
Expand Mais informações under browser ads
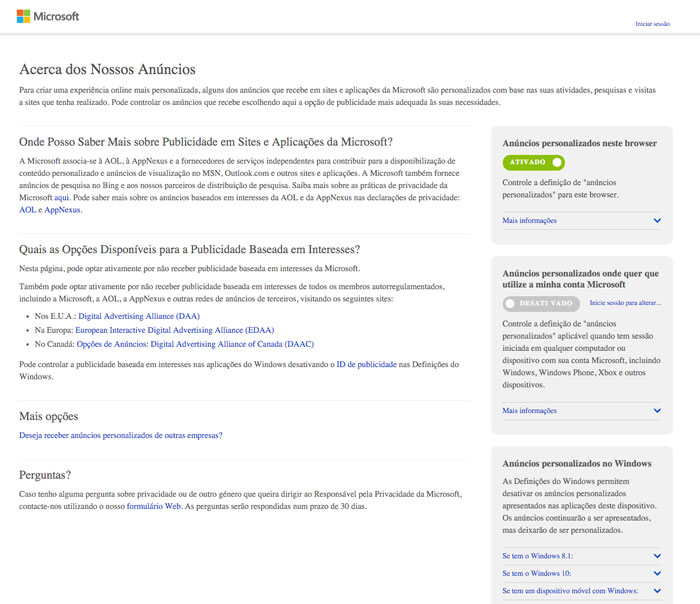click(x=582, y=221)
